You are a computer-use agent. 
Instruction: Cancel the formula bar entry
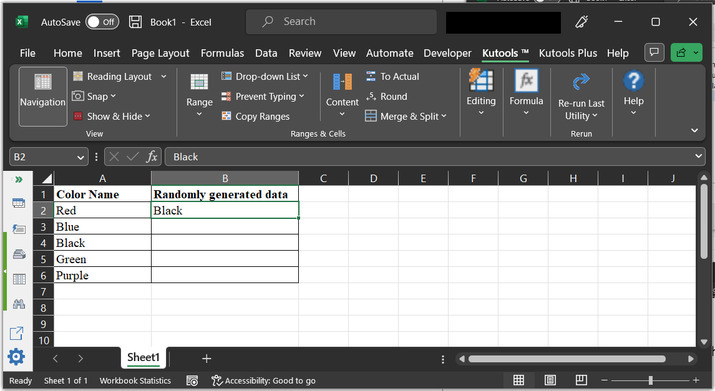tap(114, 156)
